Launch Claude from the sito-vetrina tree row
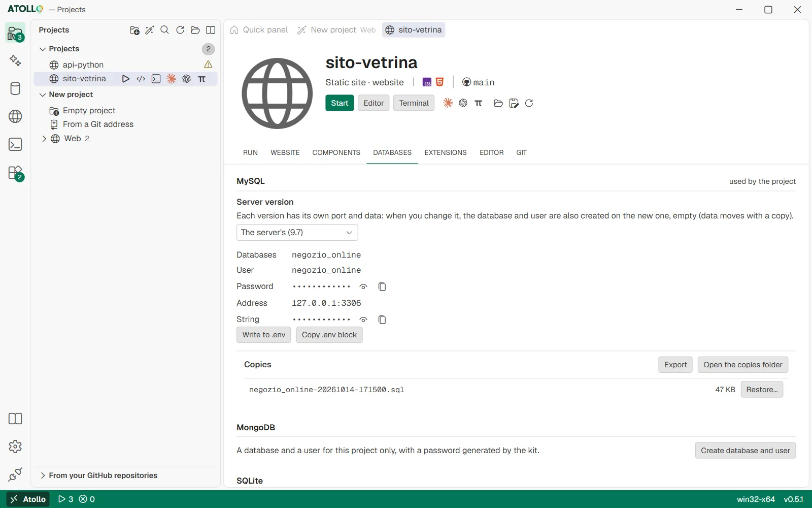The image size is (812, 508). [x=172, y=79]
